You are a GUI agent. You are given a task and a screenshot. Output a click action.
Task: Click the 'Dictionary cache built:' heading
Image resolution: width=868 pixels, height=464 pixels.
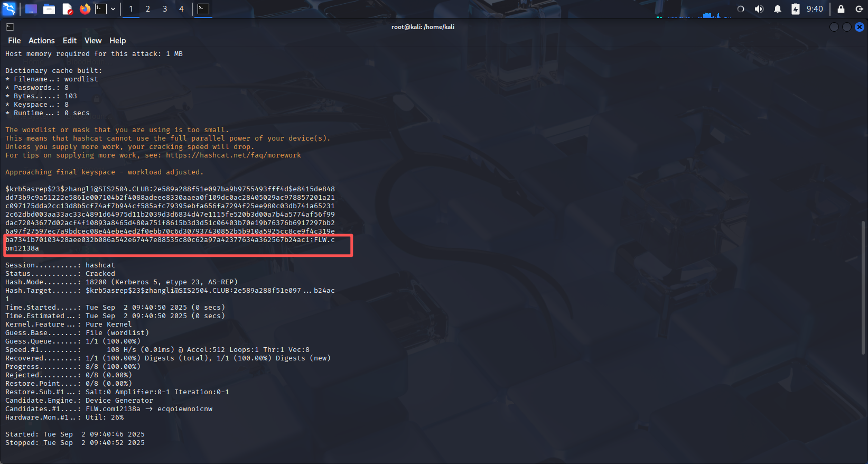click(54, 71)
